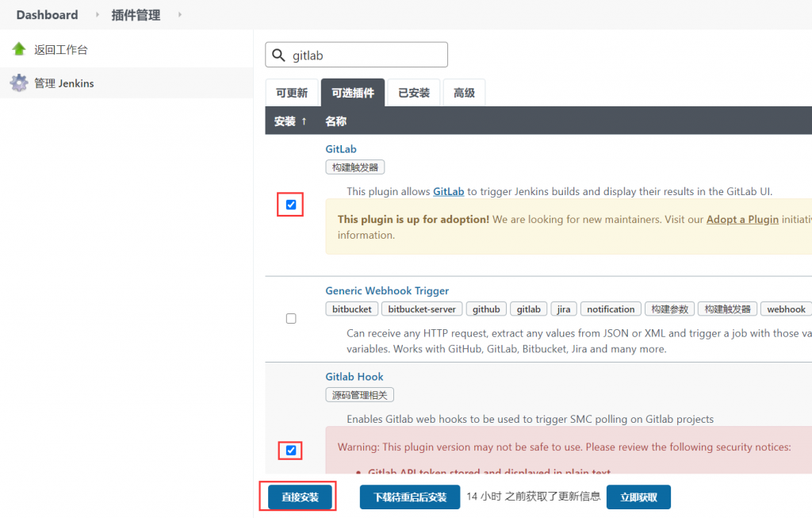Viewport: 812px width, 518px height.
Task: Open the GitLab plugin title link
Action: (341, 149)
